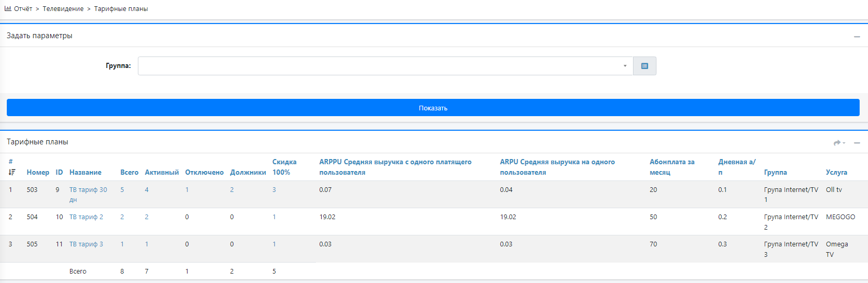
Task: Click debtors count 2 for tariff 503
Action: click(x=232, y=189)
